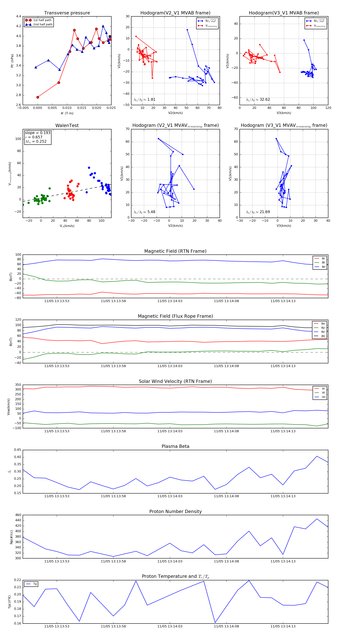
Task: Click the Hodogram (V2_V1 MVAV remaining frame) title
Action: pos(175,125)
